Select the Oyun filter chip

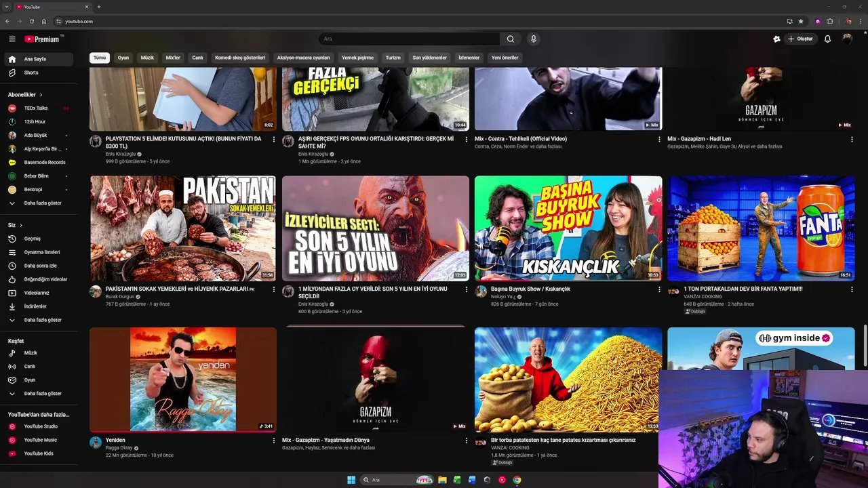click(x=123, y=58)
